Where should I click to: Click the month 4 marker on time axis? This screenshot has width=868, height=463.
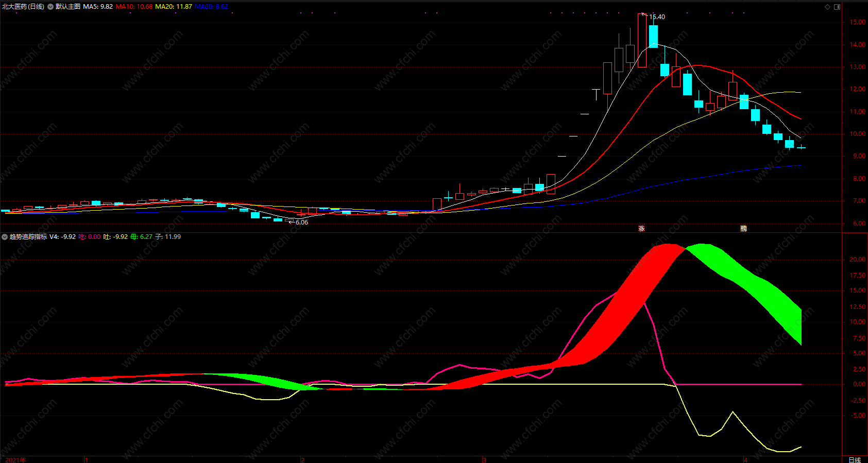pos(745,459)
